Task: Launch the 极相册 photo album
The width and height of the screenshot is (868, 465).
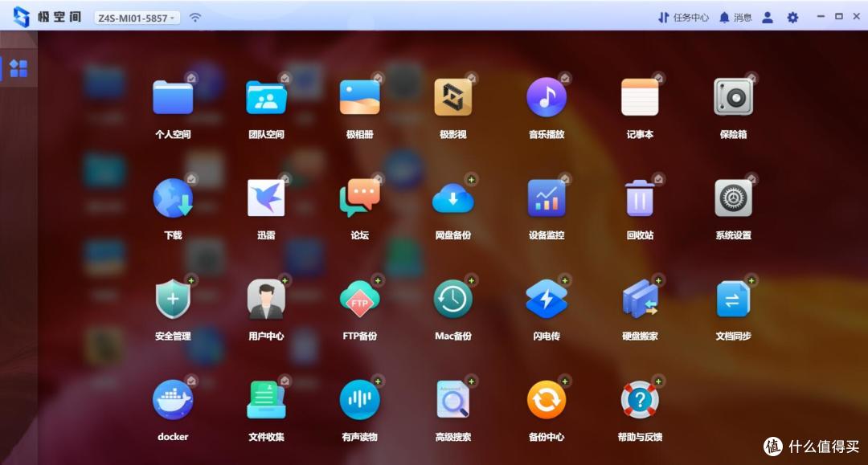Action: coord(360,98)
